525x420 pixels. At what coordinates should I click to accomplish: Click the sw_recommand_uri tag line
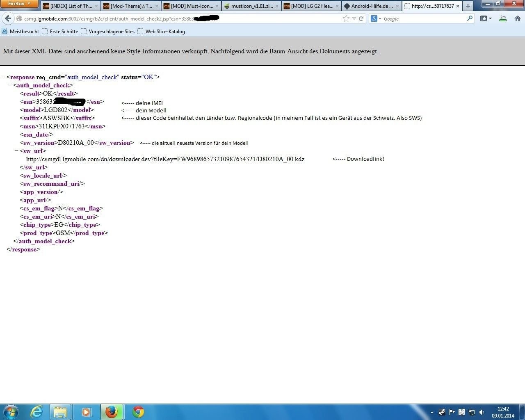[52, 184]
